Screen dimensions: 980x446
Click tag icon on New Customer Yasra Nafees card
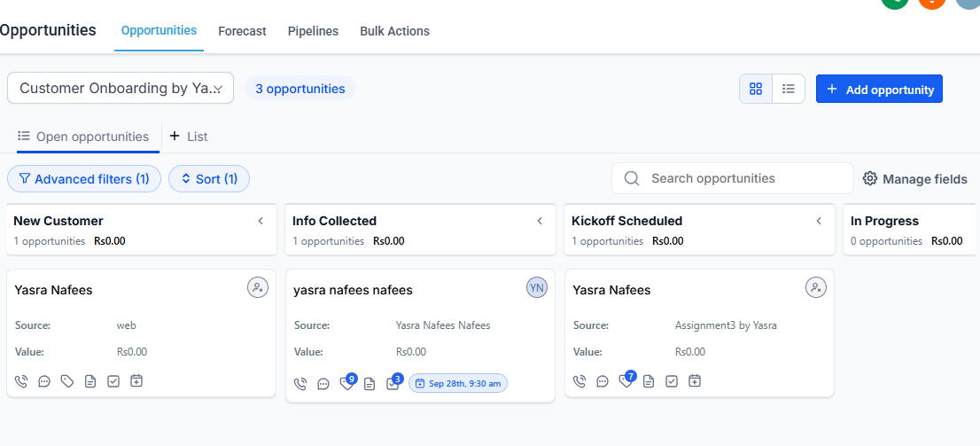pyautogui.click(x=67, y=381)
